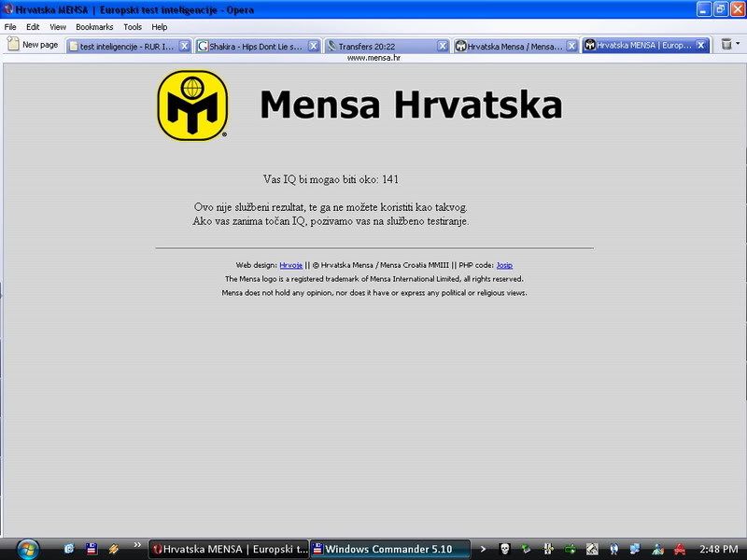Screen dimensions: 747x560
Task: Click the 'Ovo nije službeni rezultat' line
Action: point(331,207)
